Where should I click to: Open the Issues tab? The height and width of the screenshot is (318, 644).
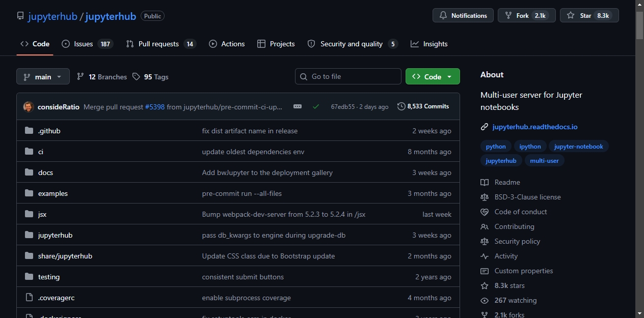pyautogui.click(x=87, y=44)
